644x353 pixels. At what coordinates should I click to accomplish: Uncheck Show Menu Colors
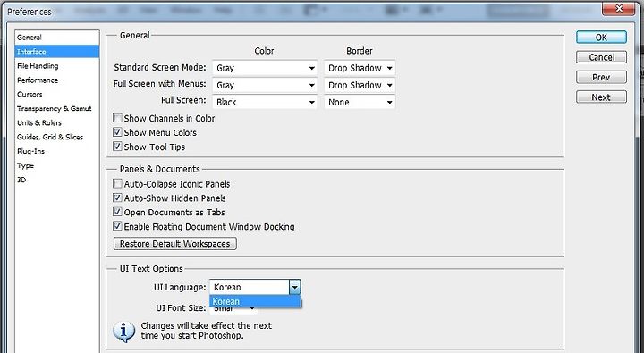coord(117,132)
